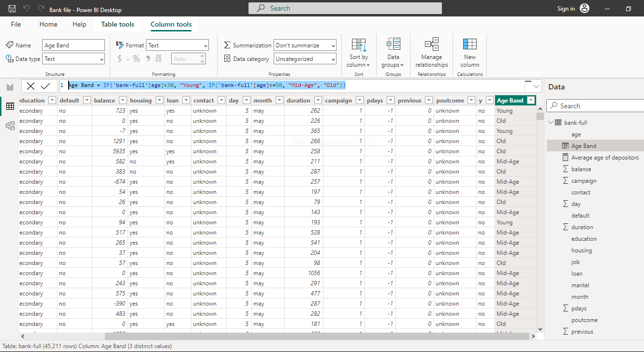The width and height of the screenshot is (644, 352).
Task: Cancel the DAX formula with the X icon
Action: pyautogui.click(x=30, y=86)
